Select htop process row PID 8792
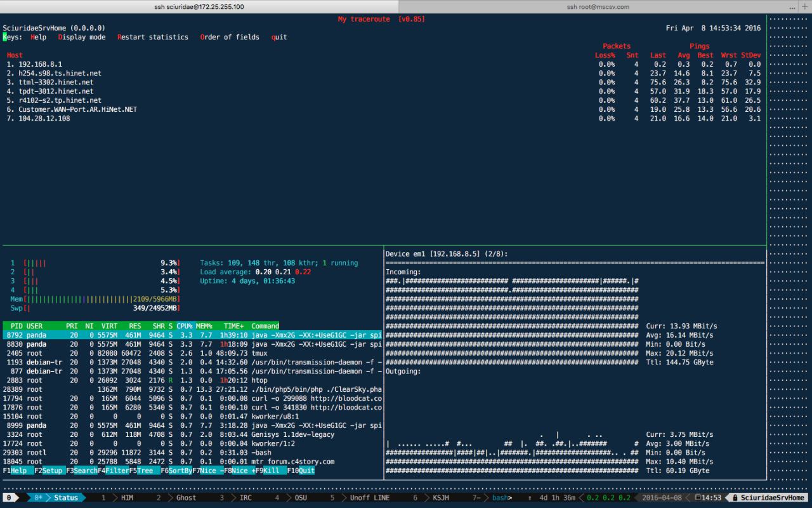 (192, 335)
